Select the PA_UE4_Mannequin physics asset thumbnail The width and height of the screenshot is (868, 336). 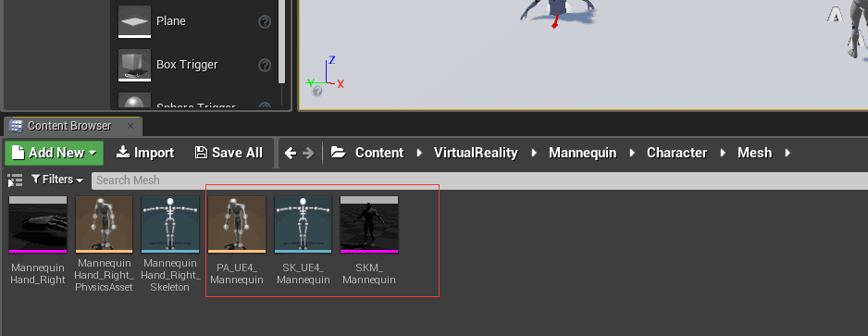point(237,225)
